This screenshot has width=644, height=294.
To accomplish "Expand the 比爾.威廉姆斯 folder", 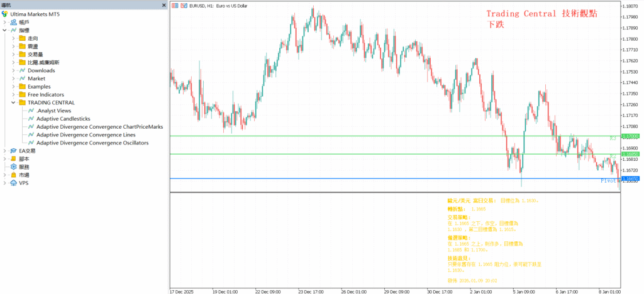I will pyautogui.click(x=14, y=62).
